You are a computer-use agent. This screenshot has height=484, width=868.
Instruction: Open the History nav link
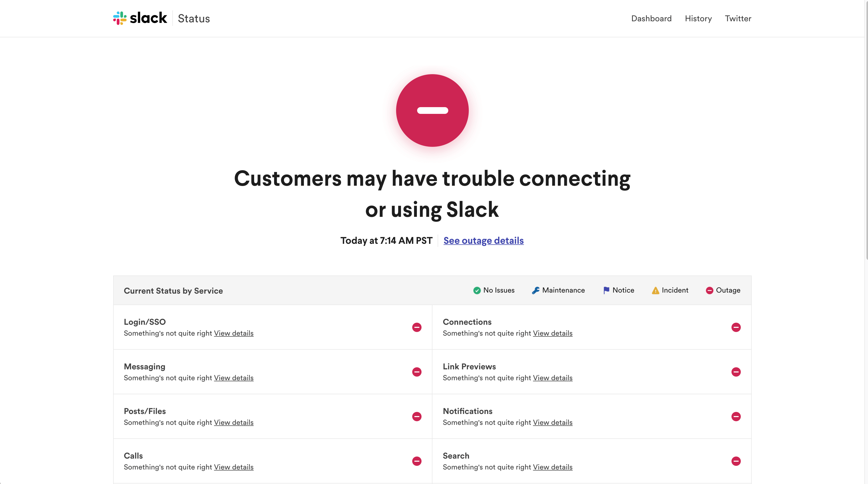[698, 18]
